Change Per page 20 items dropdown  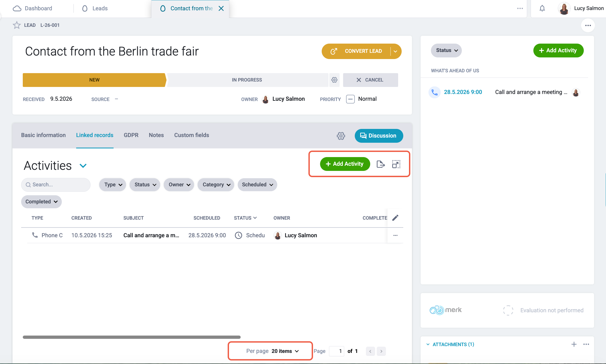pyautogui.click(x=285, y=351)
